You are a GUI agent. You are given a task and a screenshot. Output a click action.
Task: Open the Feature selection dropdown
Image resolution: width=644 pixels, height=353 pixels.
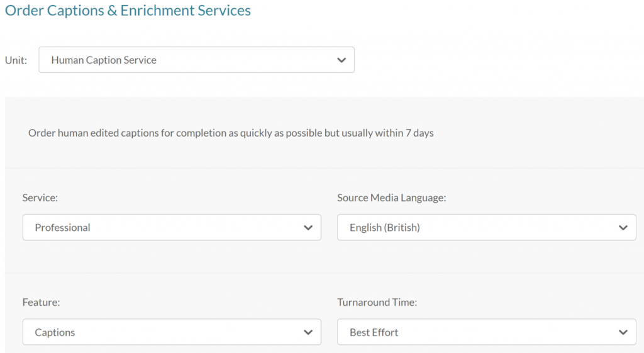[x=172, y=332]
